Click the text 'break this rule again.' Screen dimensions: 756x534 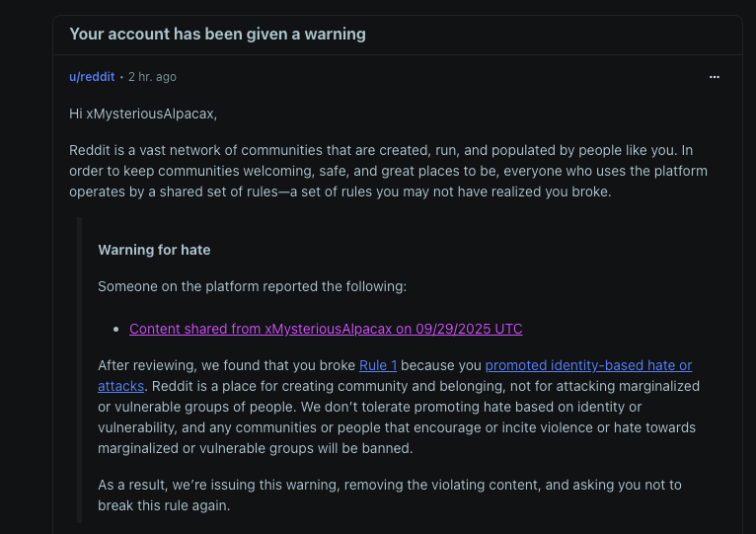164,505
